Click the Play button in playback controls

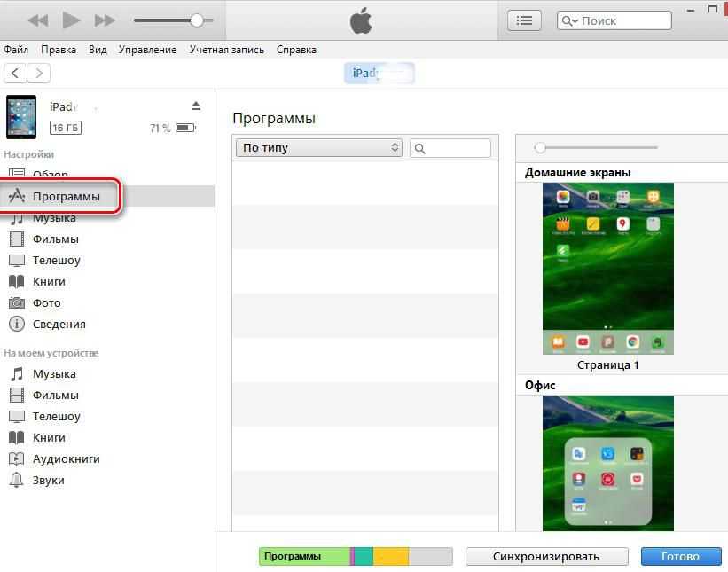(x=72, y=20)
